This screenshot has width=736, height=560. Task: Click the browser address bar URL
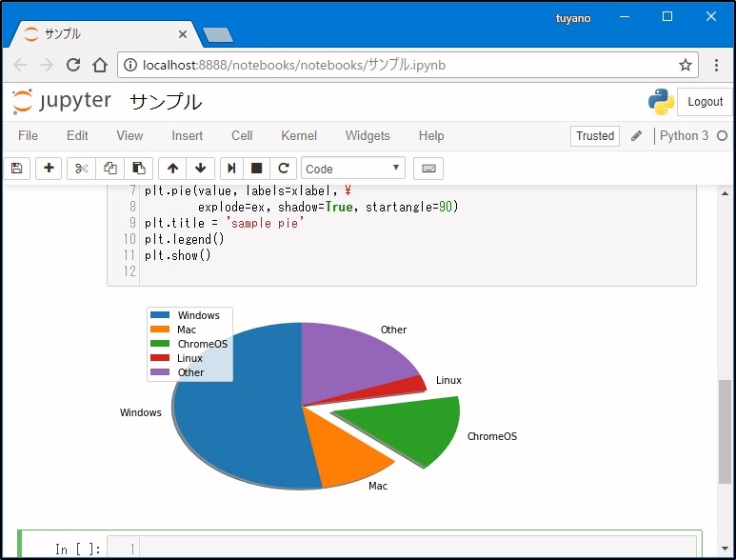[295, 66]
